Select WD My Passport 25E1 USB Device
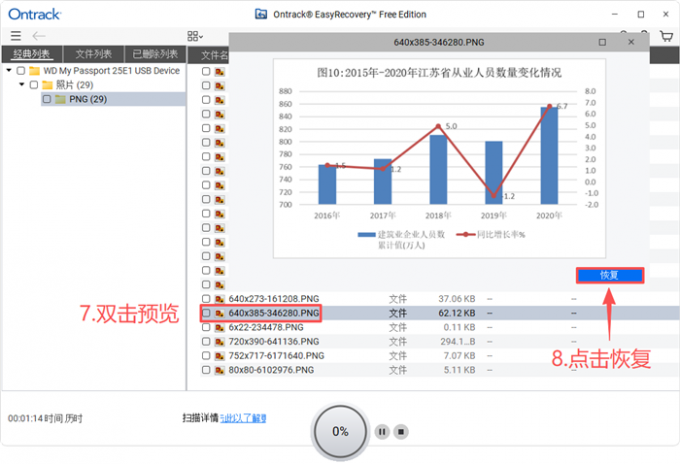This screenshot has width=680, height=464. (x=111, y=71)
